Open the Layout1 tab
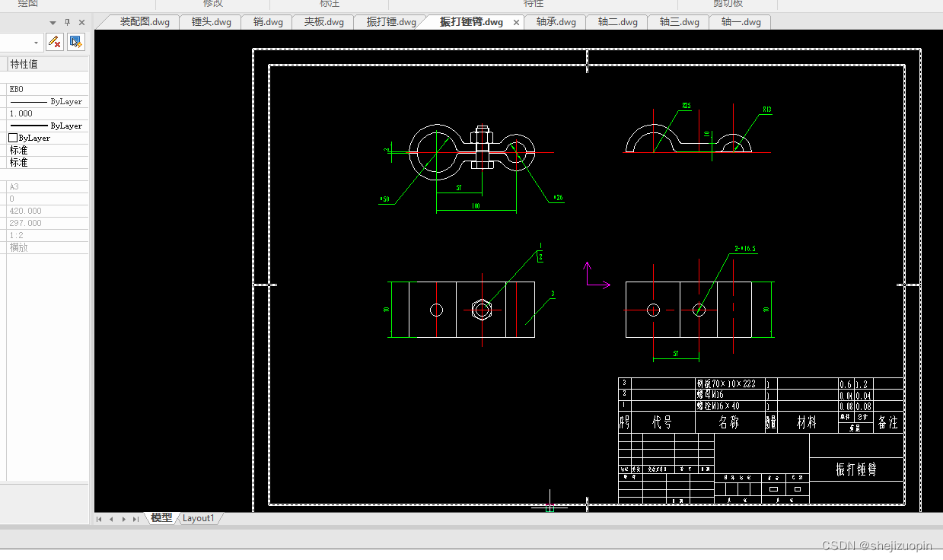This screenshot has height=560, width=943. pos(199,518)
